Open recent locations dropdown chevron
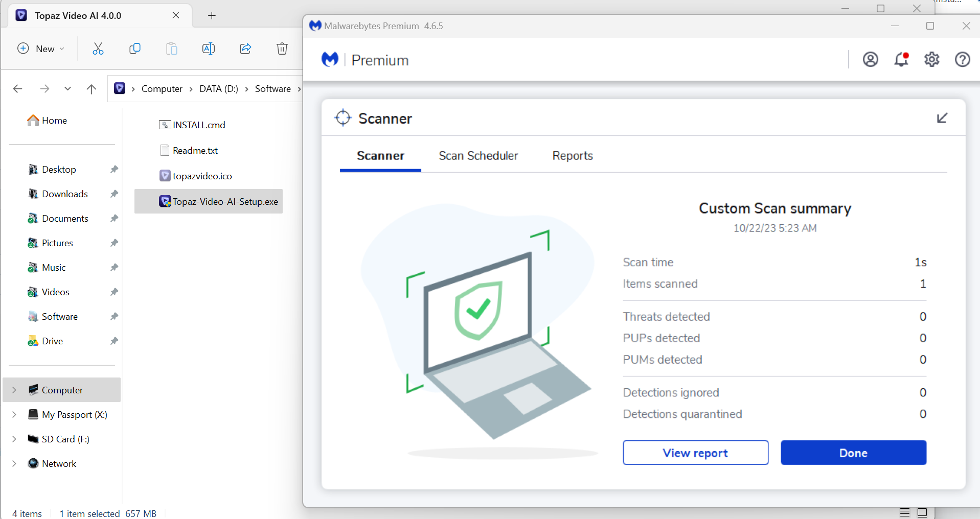 coord(67,89)
